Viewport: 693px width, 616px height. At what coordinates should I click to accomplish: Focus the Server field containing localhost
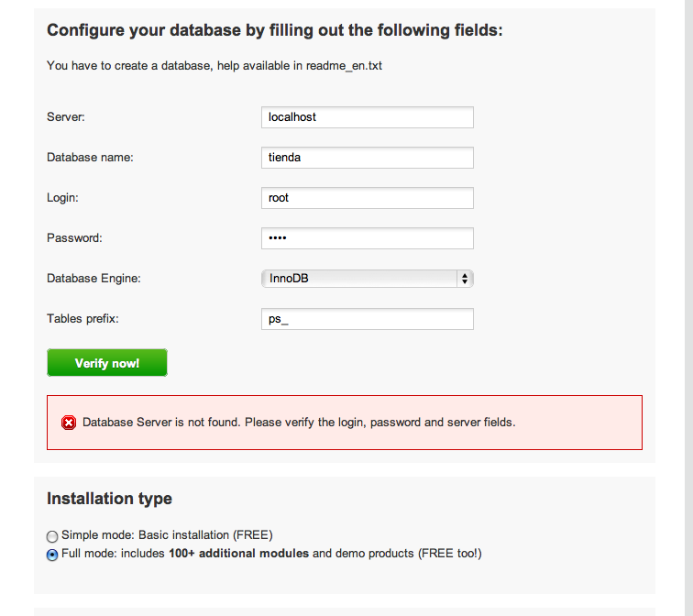pyautogui.click(x=367, y=117)
